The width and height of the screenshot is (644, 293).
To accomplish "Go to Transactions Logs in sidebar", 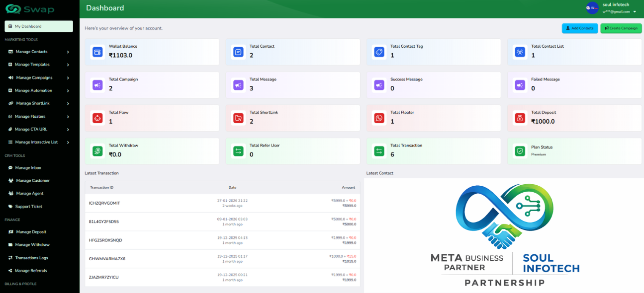I will point(31,258).
